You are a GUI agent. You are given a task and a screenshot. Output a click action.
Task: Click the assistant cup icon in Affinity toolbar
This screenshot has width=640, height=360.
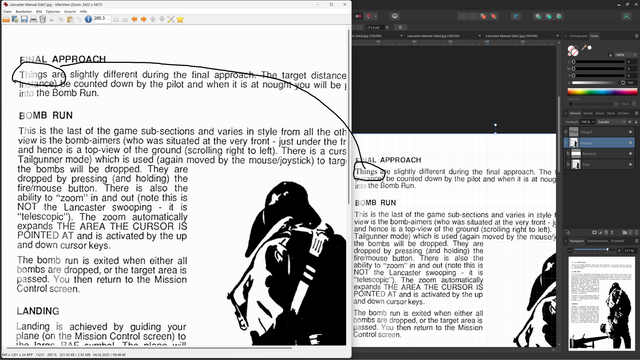[395, 16]
